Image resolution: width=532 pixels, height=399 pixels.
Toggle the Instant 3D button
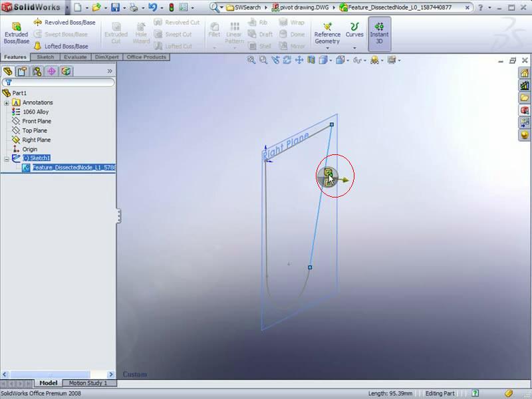(379, 33)
